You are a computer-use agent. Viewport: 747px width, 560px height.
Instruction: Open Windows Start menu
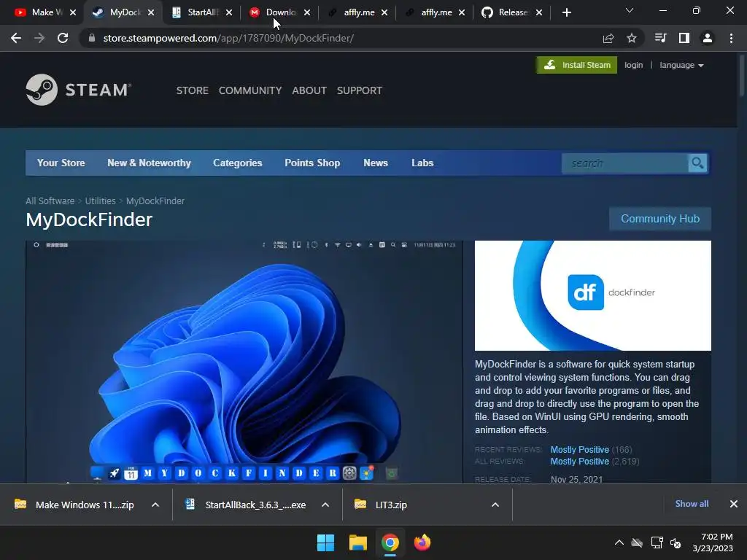(326, 542)
